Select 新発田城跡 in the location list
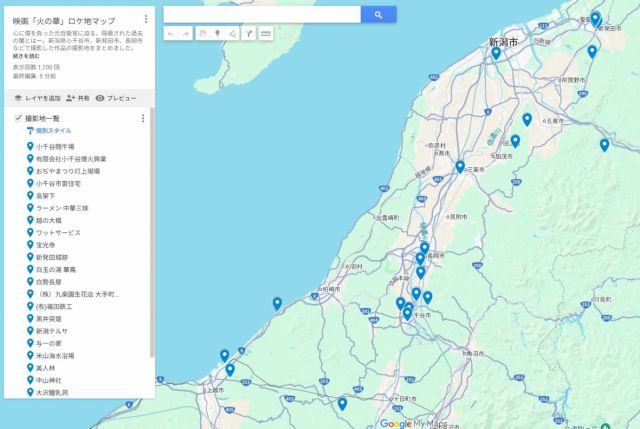 (55, 257)
